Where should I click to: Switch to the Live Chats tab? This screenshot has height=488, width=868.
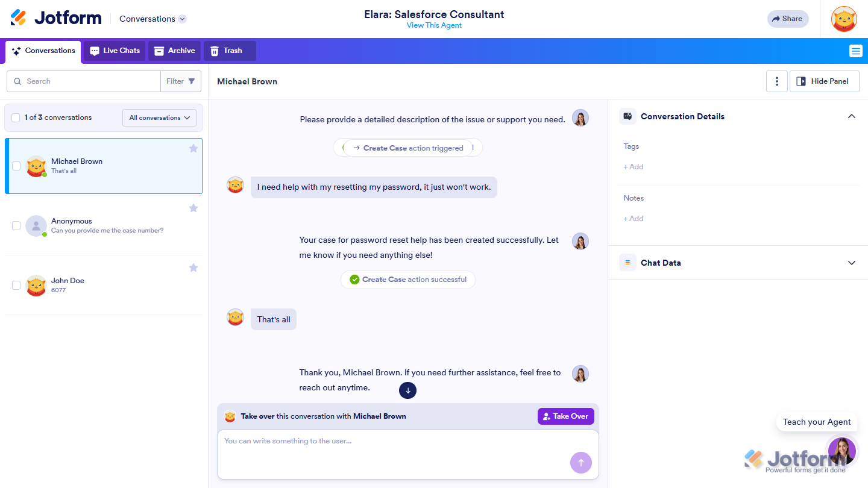pyautogui.click(x=114, y=51)
